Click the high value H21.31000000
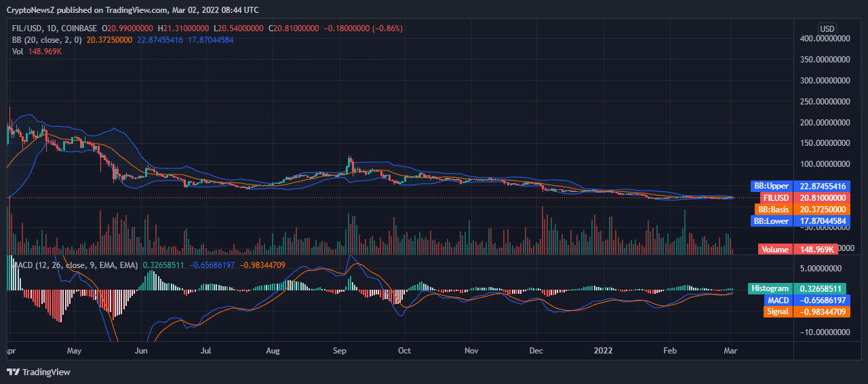 (x=184, y=28)
